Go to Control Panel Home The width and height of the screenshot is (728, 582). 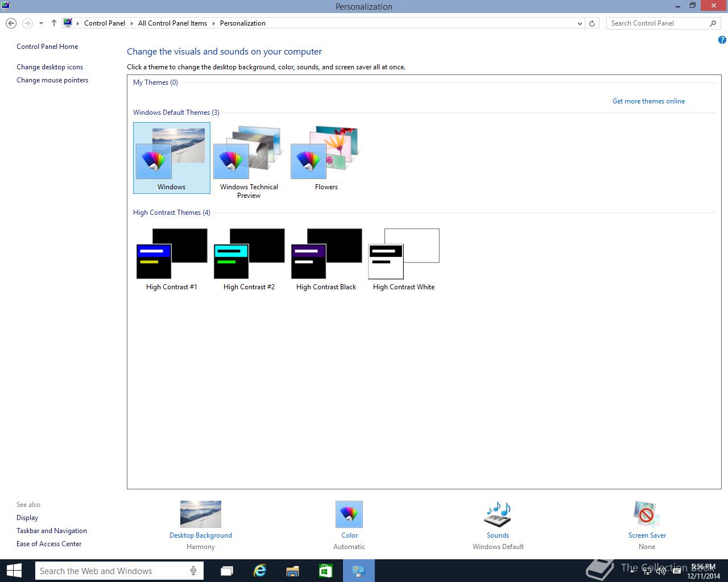(47, 47)
